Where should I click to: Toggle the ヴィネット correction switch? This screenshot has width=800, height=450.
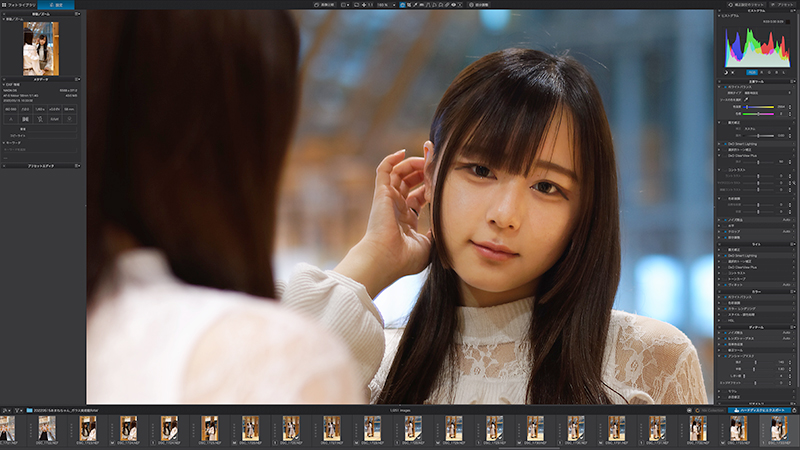[725, 285]
